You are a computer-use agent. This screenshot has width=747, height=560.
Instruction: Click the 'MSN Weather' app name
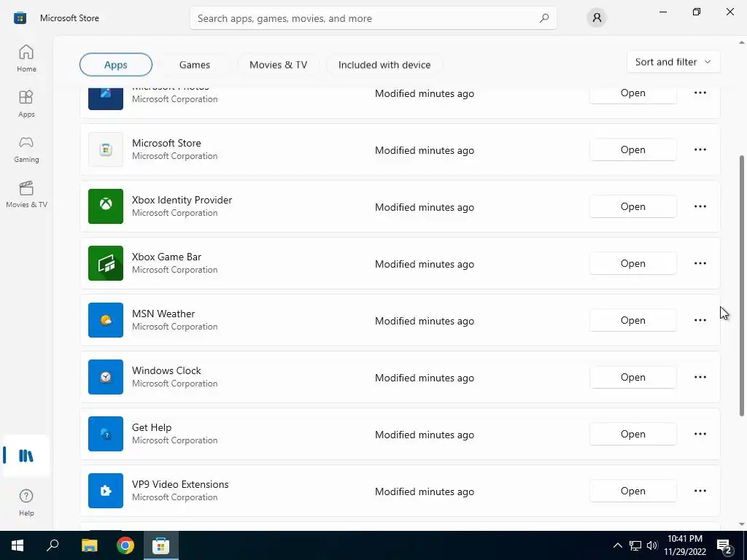coord(163,314)
